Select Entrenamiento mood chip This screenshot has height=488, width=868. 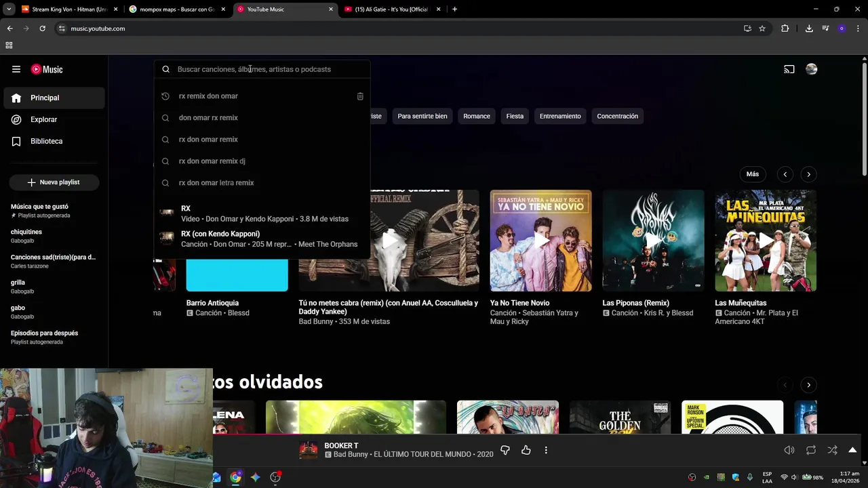click(560, 116)
